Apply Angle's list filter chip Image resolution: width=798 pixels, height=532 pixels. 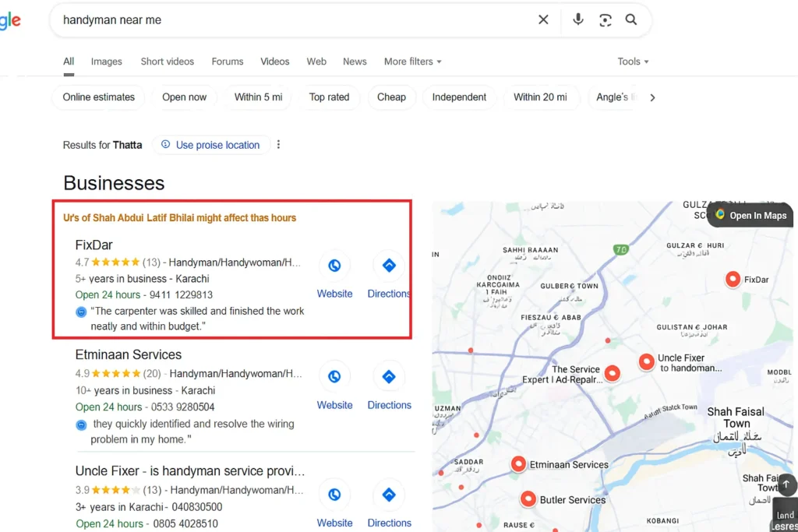tap(615, 97)
